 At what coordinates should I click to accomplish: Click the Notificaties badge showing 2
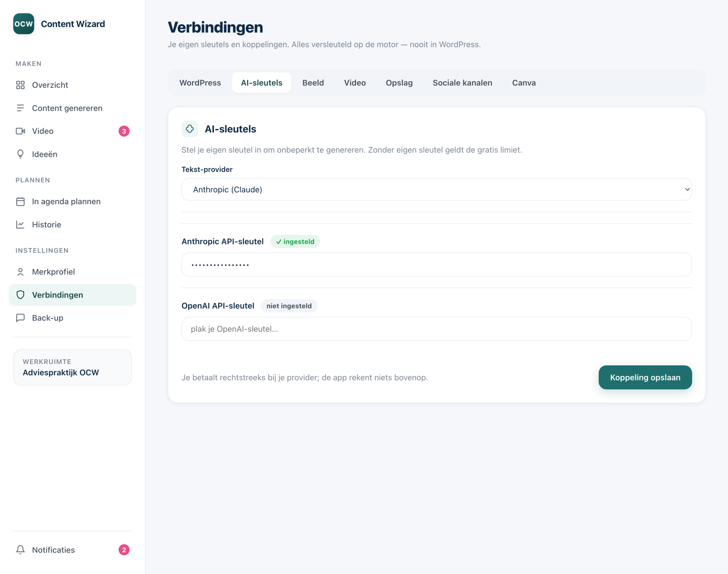124,550
